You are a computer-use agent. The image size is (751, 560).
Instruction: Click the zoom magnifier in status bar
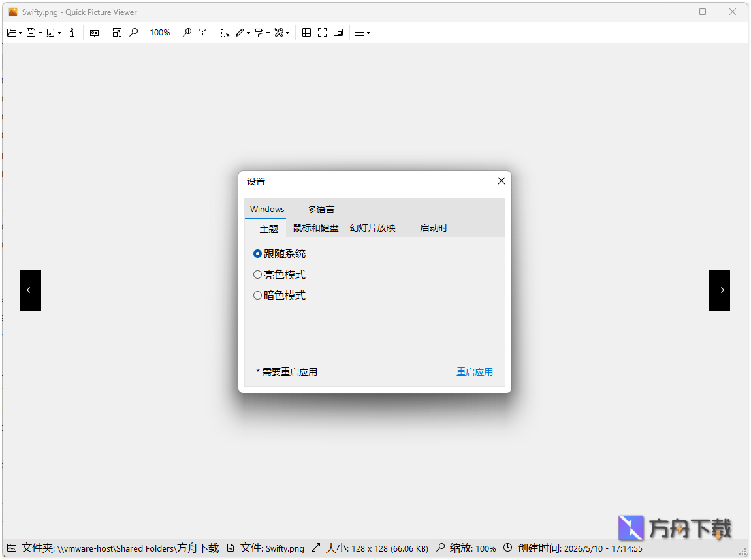point(441,548)
